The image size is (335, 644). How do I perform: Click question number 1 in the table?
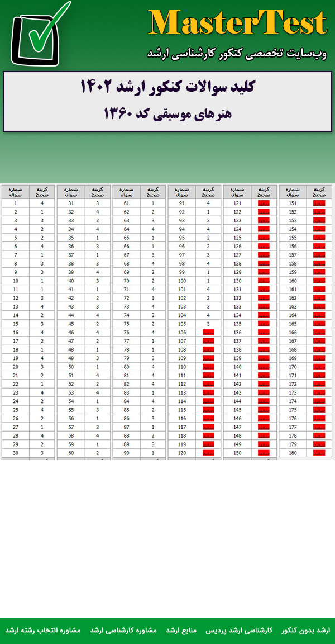(16, 203)
